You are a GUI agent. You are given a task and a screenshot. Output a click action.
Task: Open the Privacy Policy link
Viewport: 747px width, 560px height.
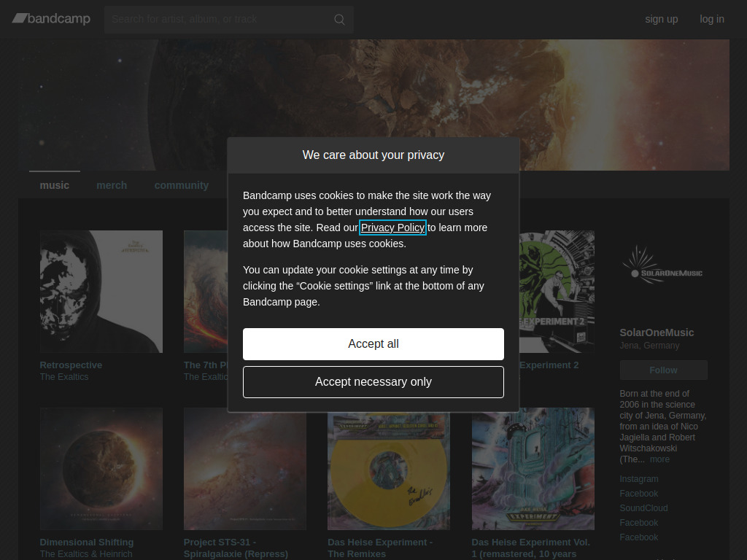pos(392,227)
